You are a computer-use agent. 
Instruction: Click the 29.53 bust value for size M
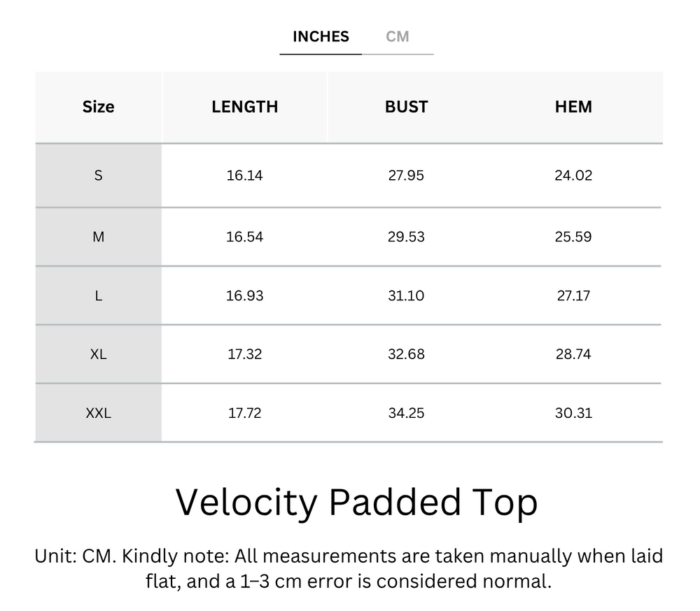406,237
